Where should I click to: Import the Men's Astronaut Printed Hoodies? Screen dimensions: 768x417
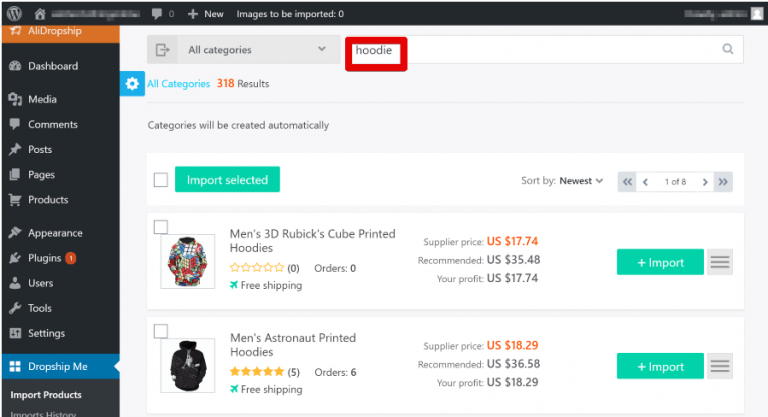pyautogui.click(x=660, y=366)
